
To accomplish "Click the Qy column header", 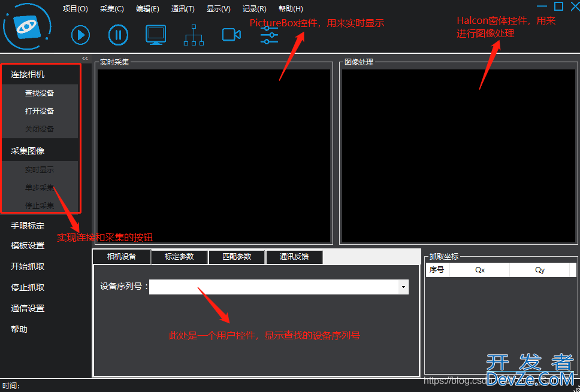I will coord(540,270).
